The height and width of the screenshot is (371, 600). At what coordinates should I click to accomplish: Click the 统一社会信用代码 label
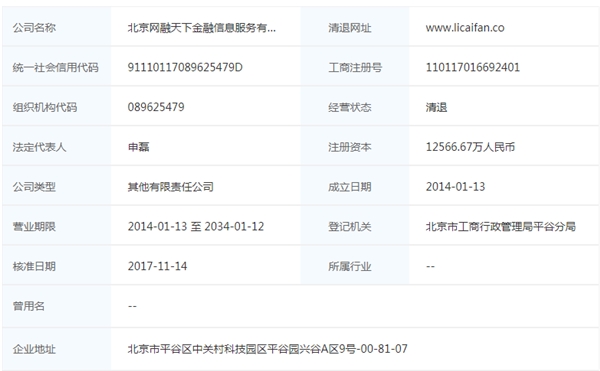coord(55,67)
